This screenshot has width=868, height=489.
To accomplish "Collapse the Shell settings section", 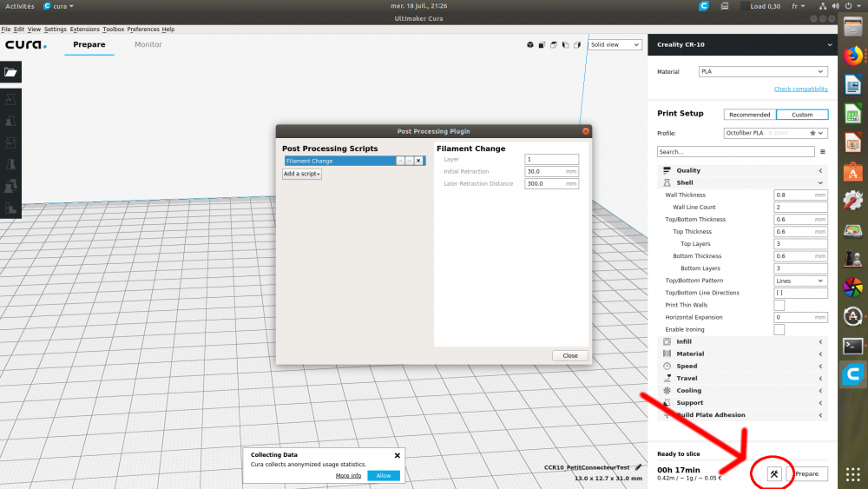I will pos(742,182).
